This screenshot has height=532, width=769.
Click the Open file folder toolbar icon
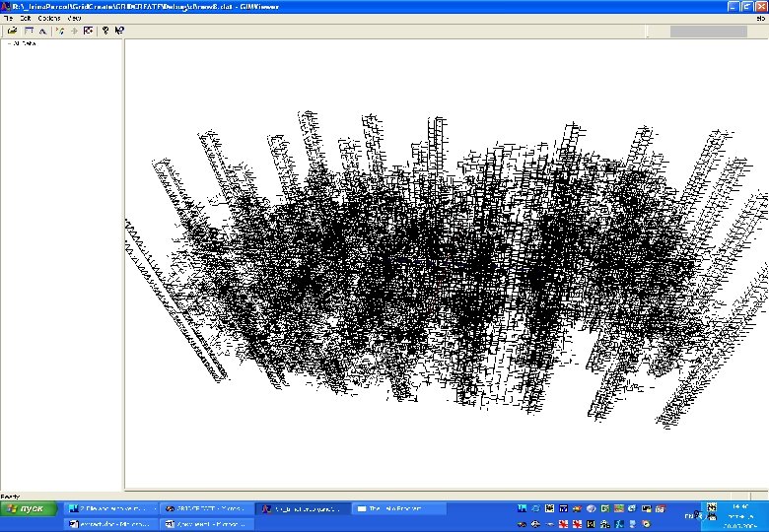[12, 31]
